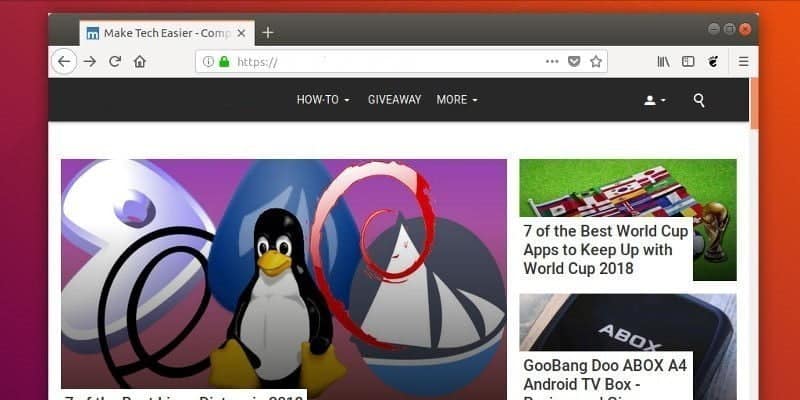Viewport: 800px width, 400px height.
Task: Open the user account dropdown
Action: (655, 101)
